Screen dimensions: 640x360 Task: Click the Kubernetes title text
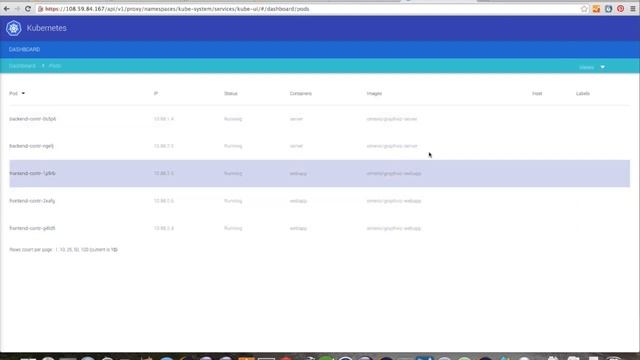coord(47,28)
